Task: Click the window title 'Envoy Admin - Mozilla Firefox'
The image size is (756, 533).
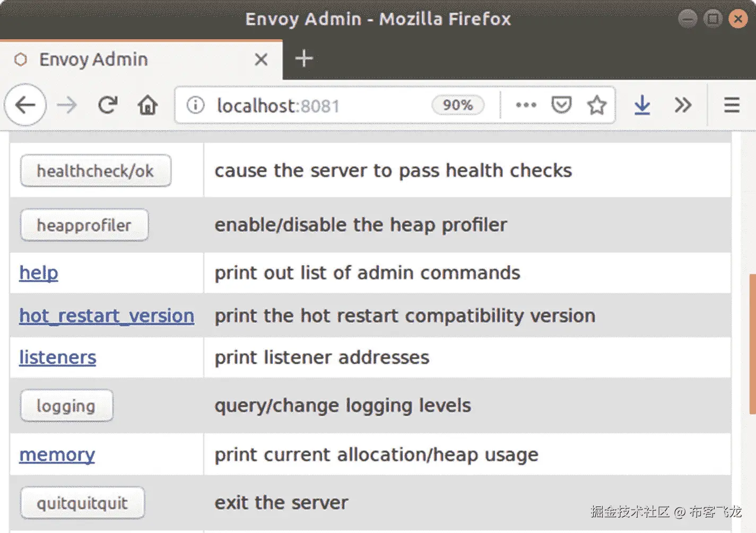Action: 378,19
